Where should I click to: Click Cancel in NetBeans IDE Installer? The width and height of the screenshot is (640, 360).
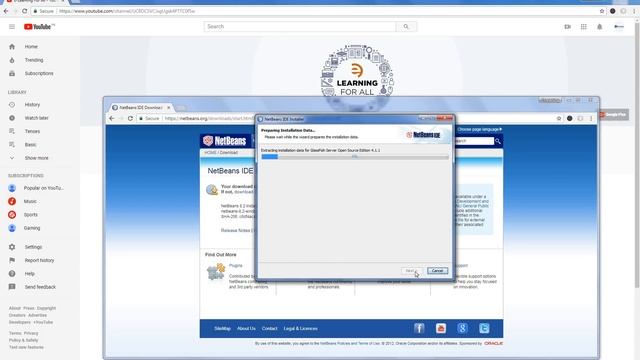(437, 271)
